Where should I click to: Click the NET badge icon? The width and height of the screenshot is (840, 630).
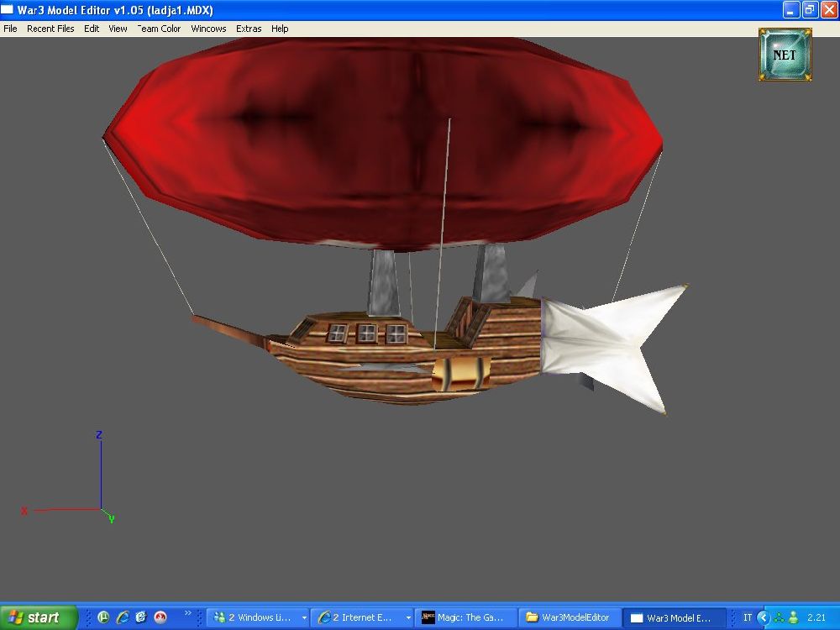coord(785,55)
